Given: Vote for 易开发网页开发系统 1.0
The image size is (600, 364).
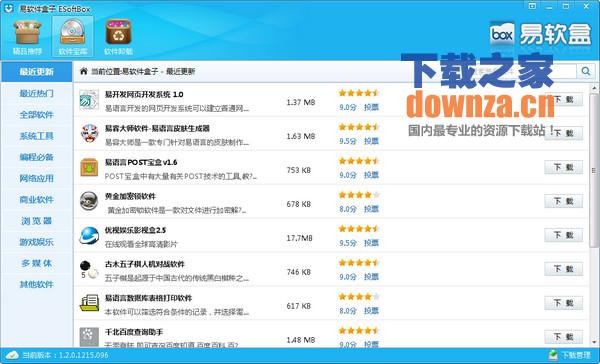Looking at the screenshot, I should pos(371,107).
